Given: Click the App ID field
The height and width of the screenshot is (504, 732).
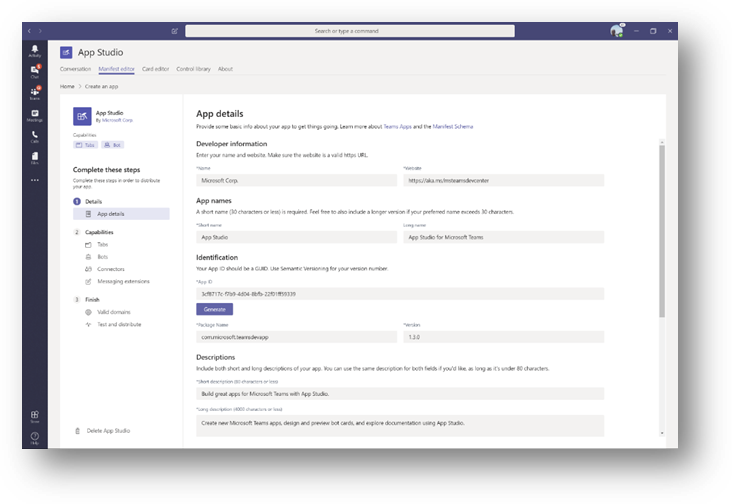Looking at the screenshot, I should (x=400, y=294).
